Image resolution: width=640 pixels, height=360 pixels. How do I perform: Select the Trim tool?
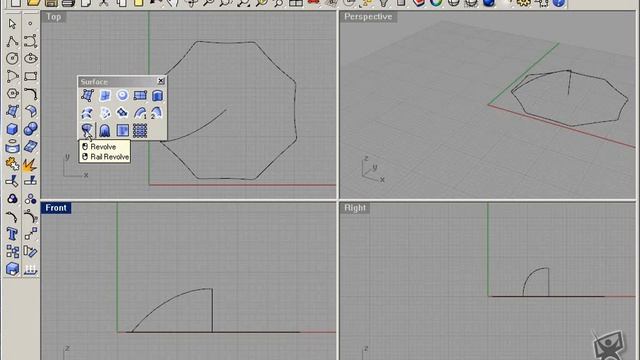pyautogui.click(x=12, y=181)
